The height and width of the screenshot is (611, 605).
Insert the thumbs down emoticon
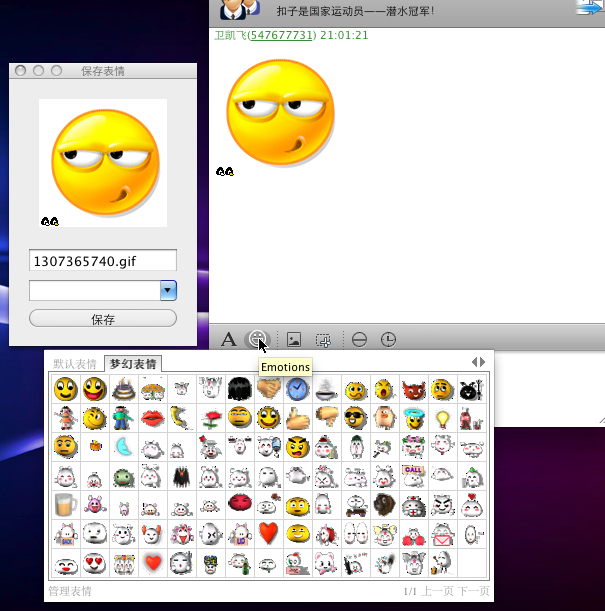[x=326, y=418]
